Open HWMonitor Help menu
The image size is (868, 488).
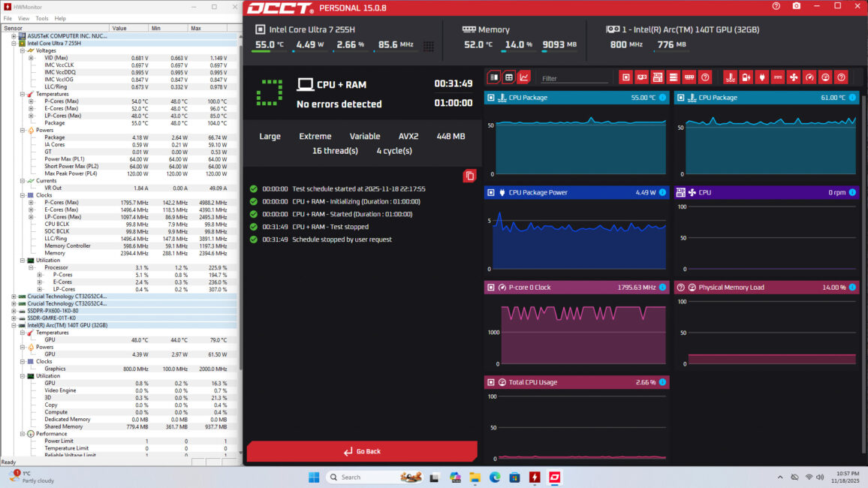click(60, 18)
